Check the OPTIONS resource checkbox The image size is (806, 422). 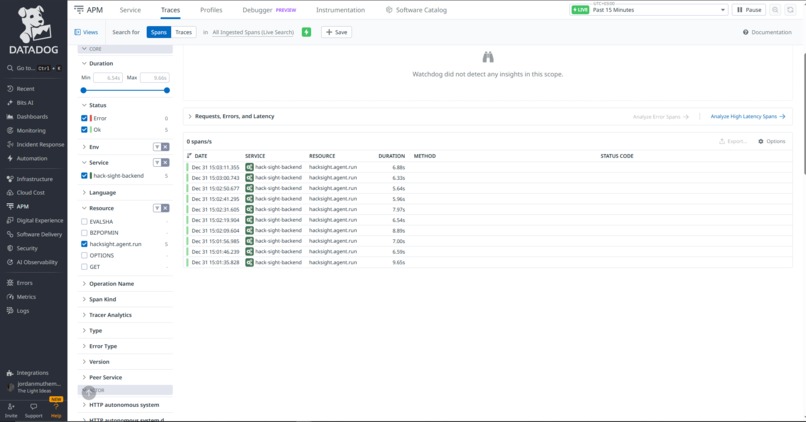pos(84,255)
